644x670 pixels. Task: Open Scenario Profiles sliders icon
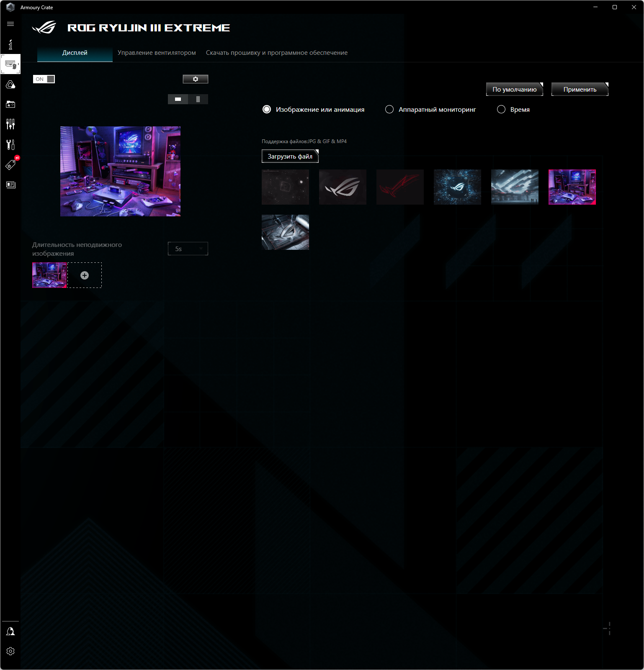pos(10,124)
